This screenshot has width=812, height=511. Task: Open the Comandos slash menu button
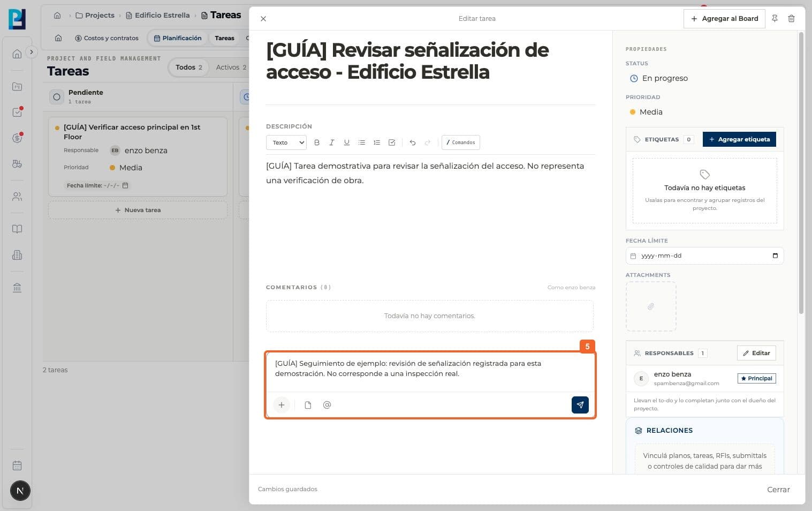pos(460,142)
